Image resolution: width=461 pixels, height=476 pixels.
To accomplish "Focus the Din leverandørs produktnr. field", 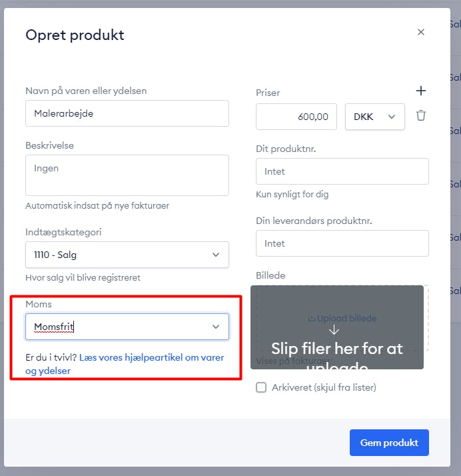I will (342, 243).
